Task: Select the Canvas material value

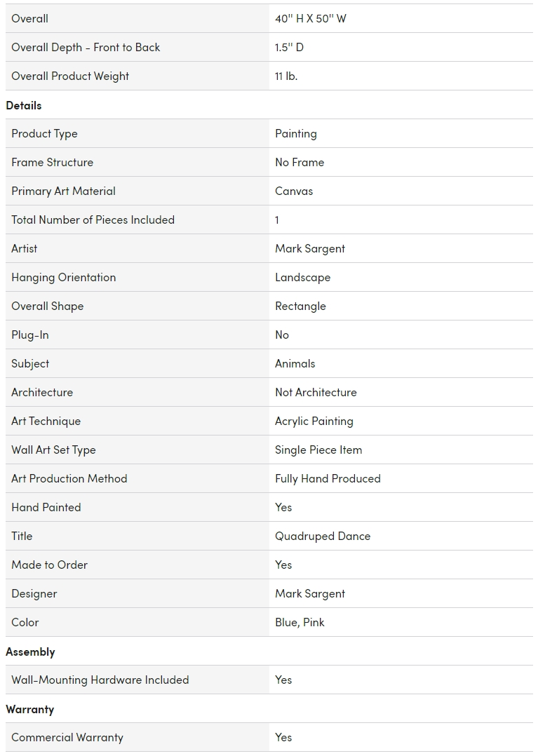Action: [x=294, y=191]
